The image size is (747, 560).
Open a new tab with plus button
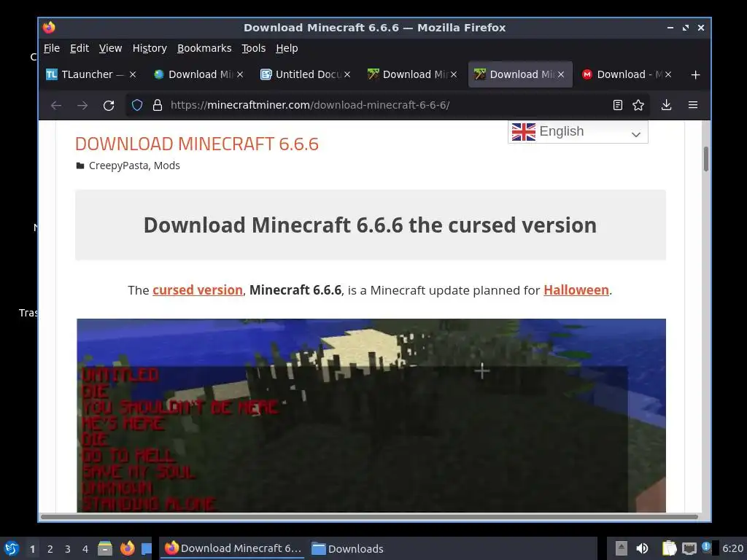point(695,75)
